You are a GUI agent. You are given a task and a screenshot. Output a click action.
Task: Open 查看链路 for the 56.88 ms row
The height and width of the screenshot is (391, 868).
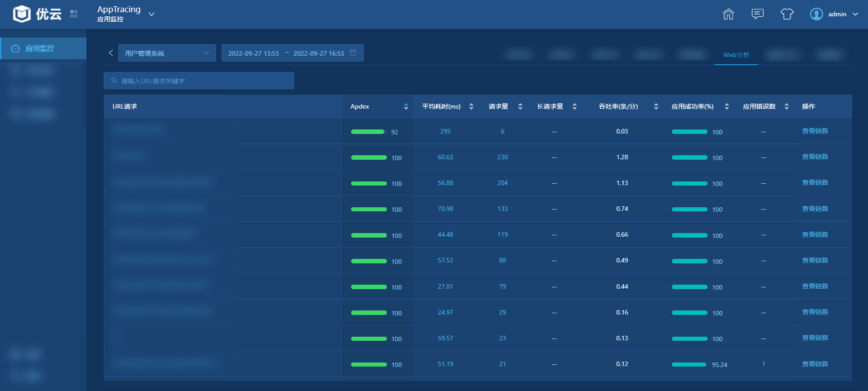pos(815,182)
